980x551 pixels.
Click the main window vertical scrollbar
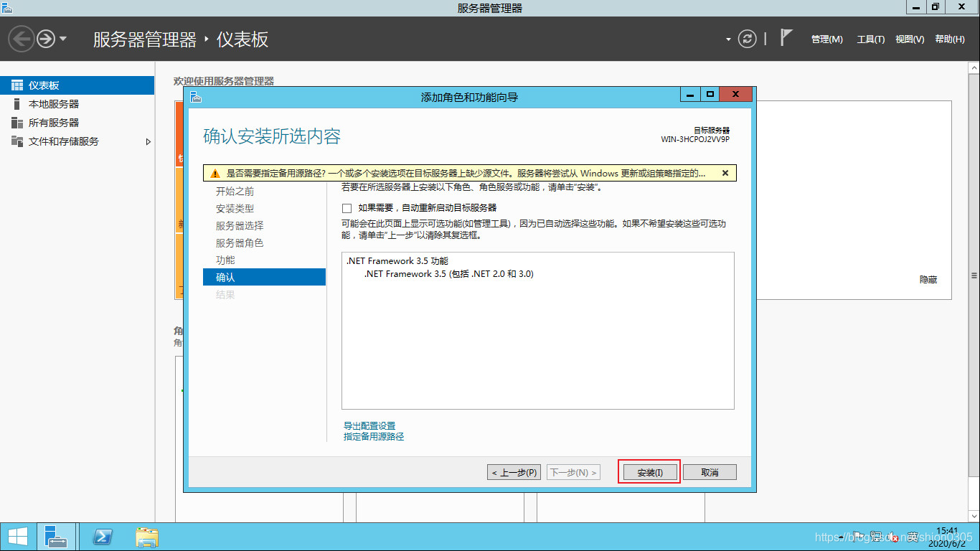[974, 276]
